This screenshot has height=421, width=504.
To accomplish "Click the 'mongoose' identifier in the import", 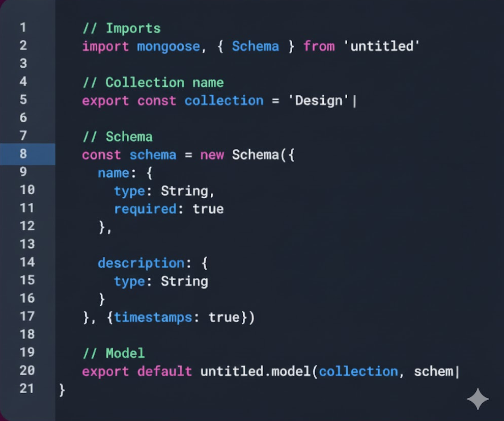I will (x=169, y=46).
